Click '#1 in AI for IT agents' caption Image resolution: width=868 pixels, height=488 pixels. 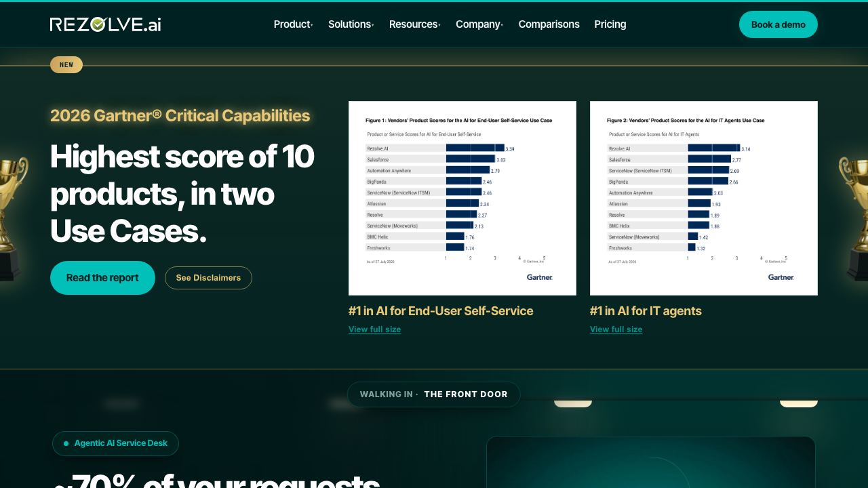(x=646, y=311)
